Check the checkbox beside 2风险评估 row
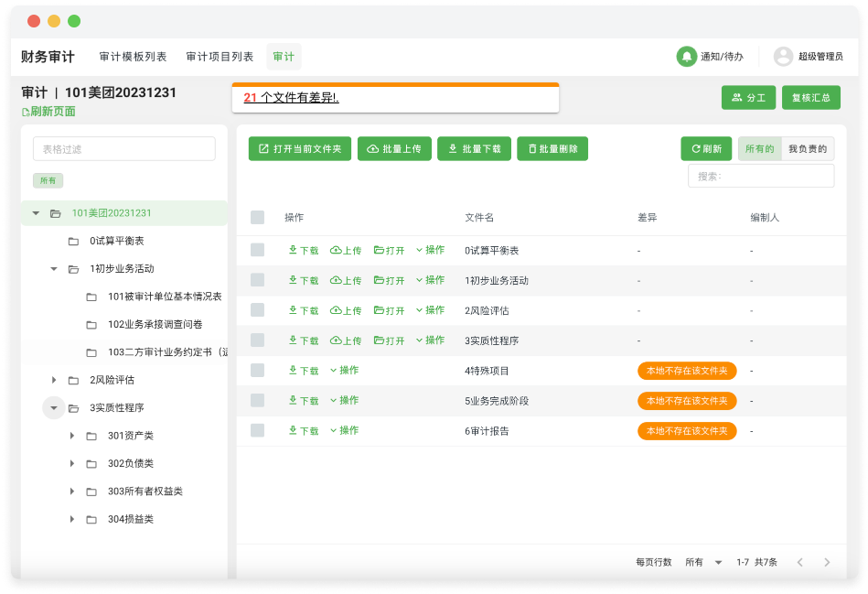868x594 pixels. click(x=258, y=310)
